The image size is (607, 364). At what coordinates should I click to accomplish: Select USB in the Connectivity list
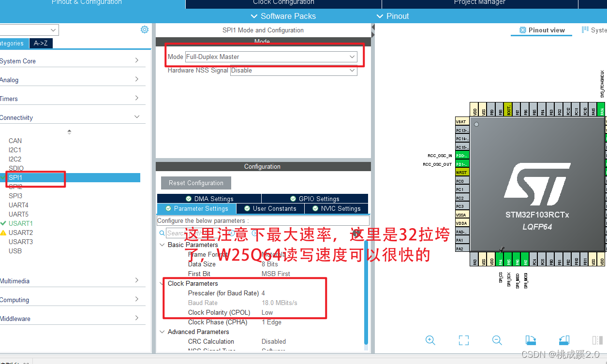click(15, 251)
